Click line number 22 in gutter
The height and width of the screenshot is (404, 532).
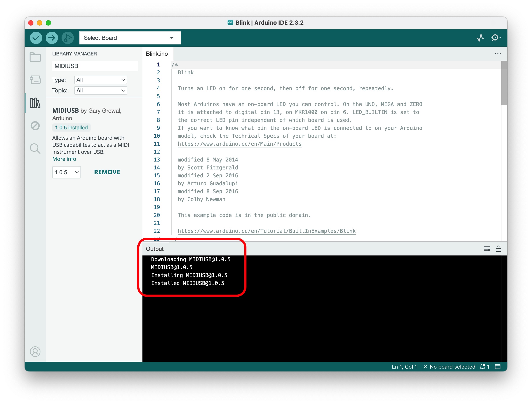[x=157, y=231]
